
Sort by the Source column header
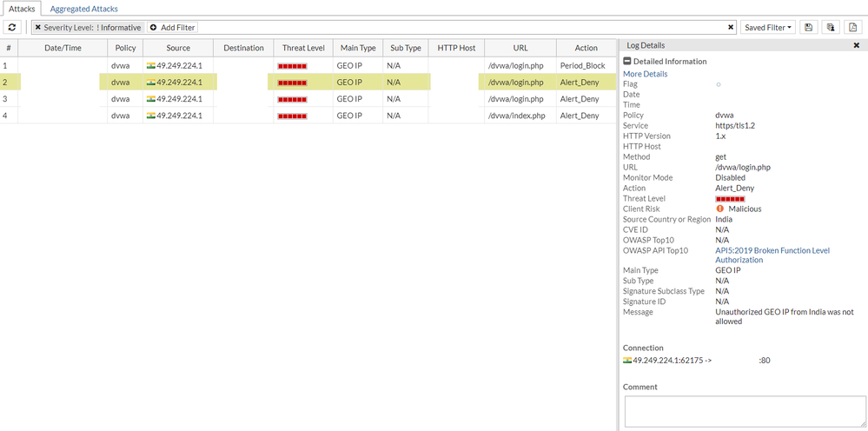pyautogui.click(x=178, y=48)
